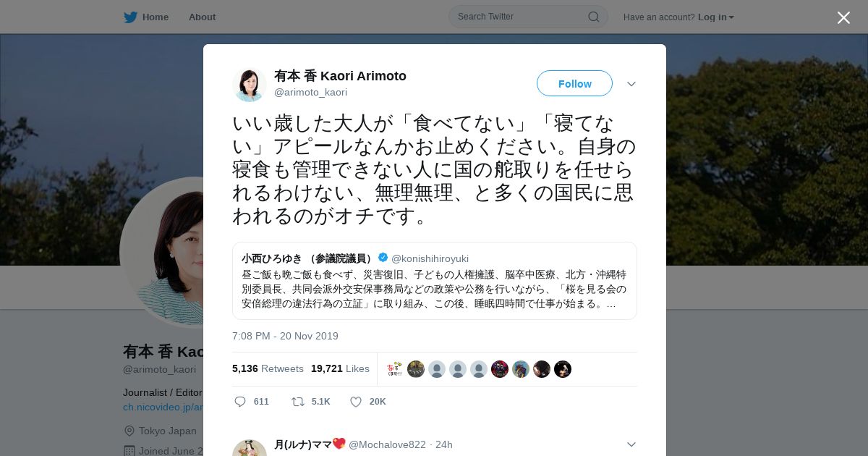The image size is (868, 456).
Task: Go to the Home tab
Action: pos(146,17)
